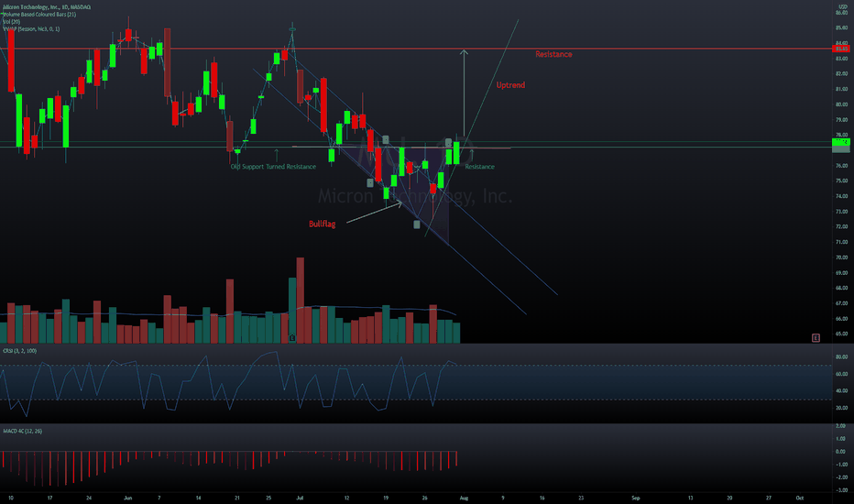
Task: Select the red horizontal resistance line
Action: click(x=416, y=49)
